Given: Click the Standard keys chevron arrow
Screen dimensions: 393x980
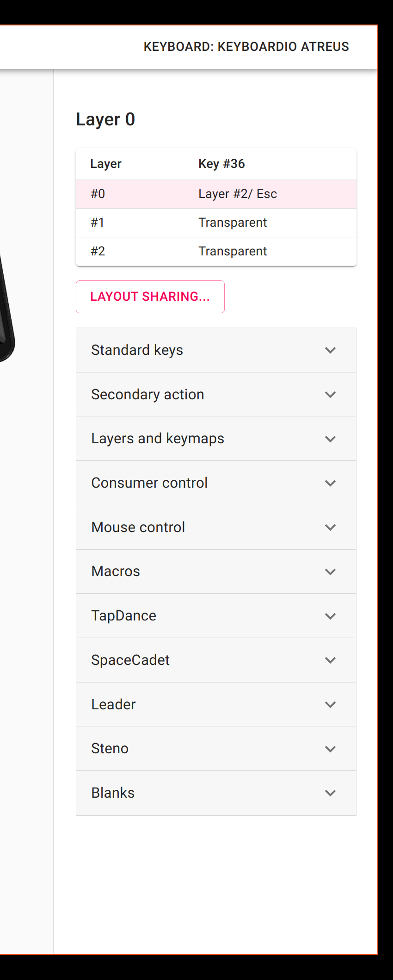Looking at the screenshot, I should pyautogui.click(x=330, y=350).
